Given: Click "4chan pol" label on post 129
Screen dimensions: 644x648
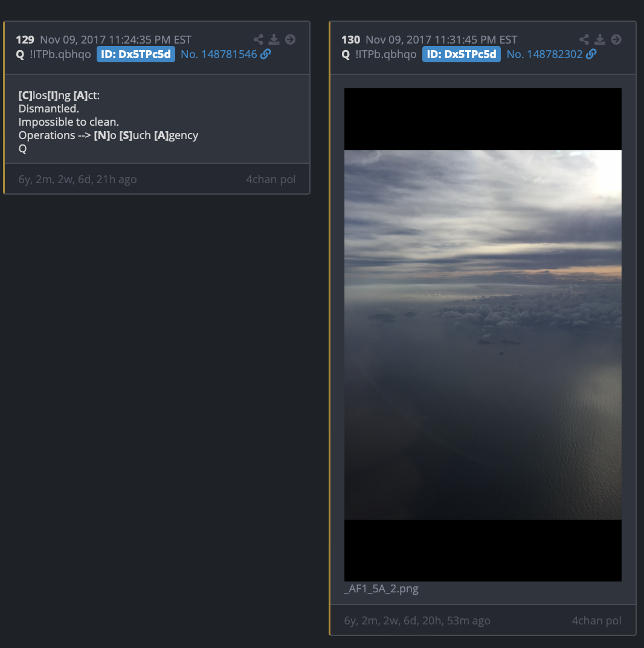Looking at the screenshot, I should click(271, 180).
